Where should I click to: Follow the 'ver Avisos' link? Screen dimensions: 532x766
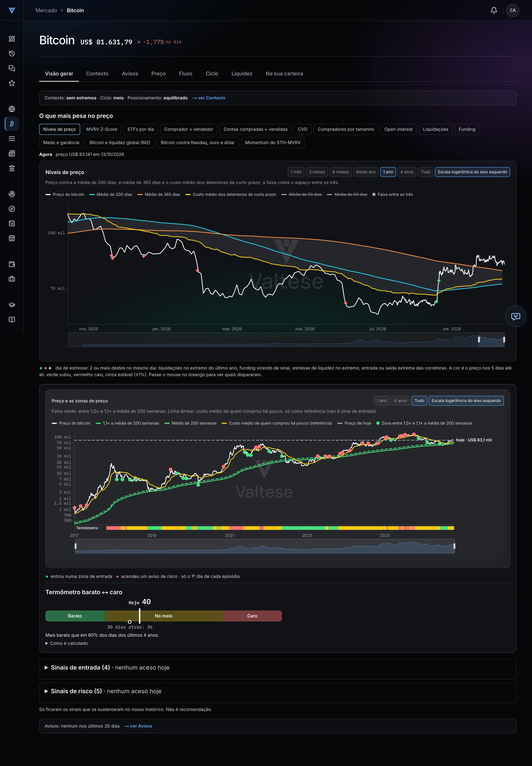(x=138, y=726)
